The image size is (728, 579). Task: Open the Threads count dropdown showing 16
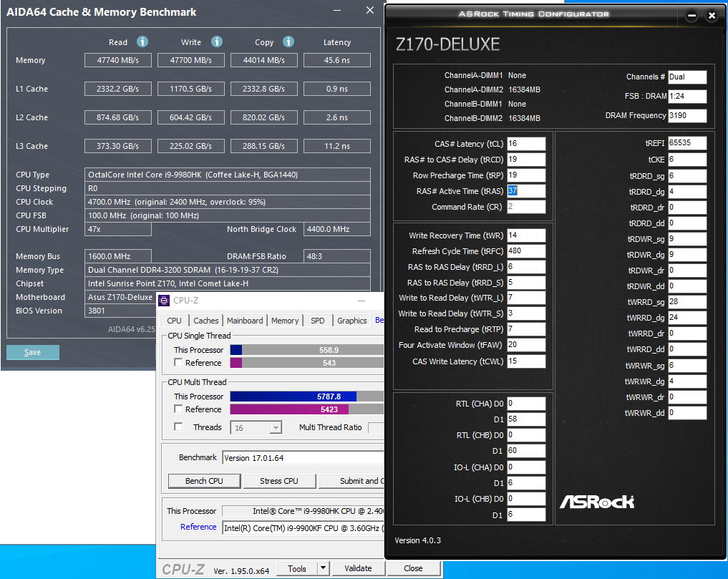[x=276, y=428]
